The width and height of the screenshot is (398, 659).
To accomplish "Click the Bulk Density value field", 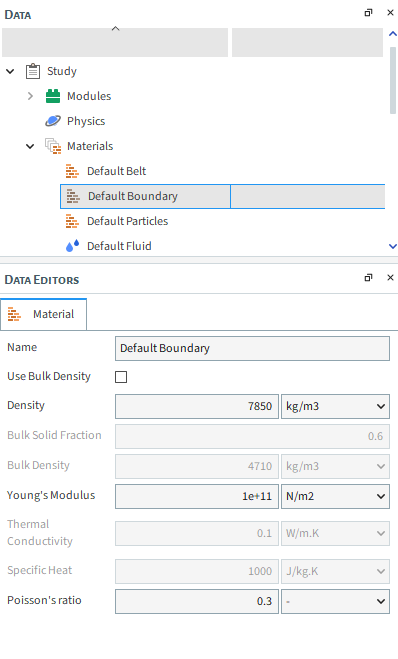I will pyautogui.click(x=197, y=466).
